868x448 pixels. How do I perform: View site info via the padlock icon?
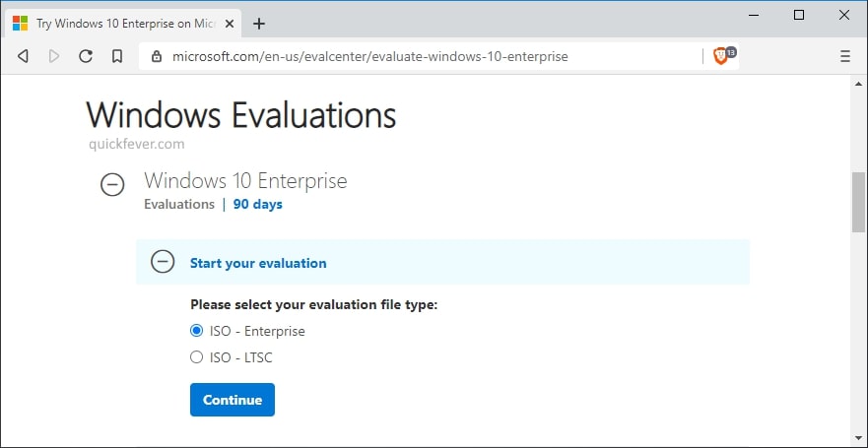(157, 56)
